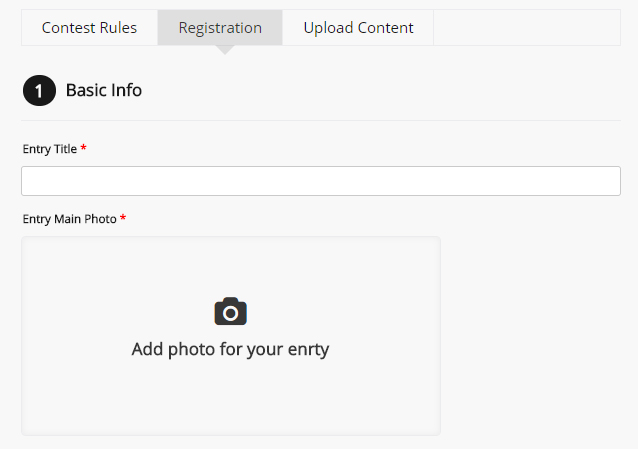The height and width of the screenshot is (449, 638).
Task: Click the camera icon
Action: coord(230,311)
